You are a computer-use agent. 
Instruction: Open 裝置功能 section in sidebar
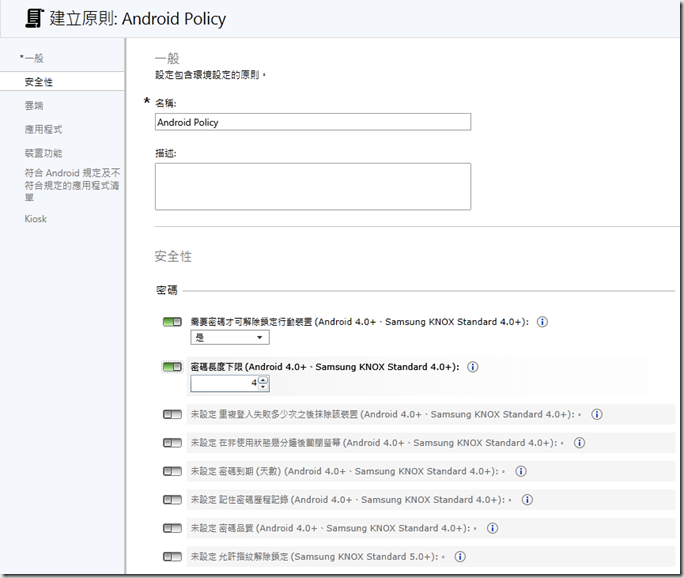coord(44,153)
